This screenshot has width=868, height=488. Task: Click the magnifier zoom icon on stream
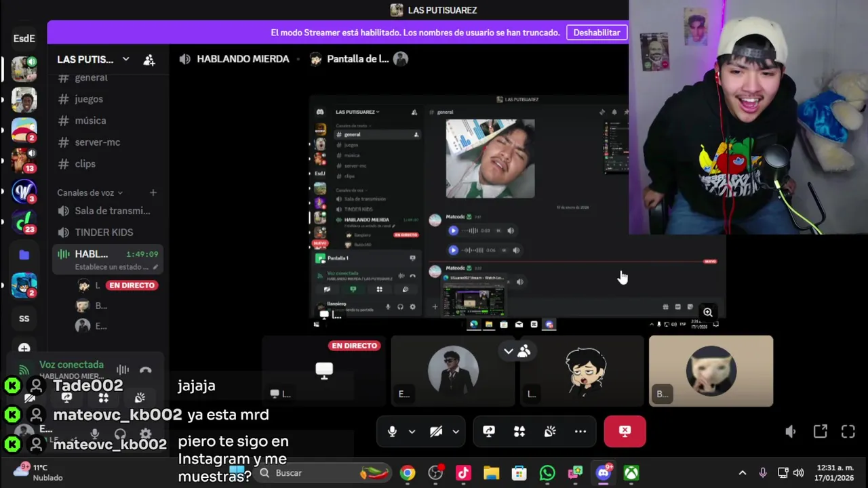tap(707, 312)
